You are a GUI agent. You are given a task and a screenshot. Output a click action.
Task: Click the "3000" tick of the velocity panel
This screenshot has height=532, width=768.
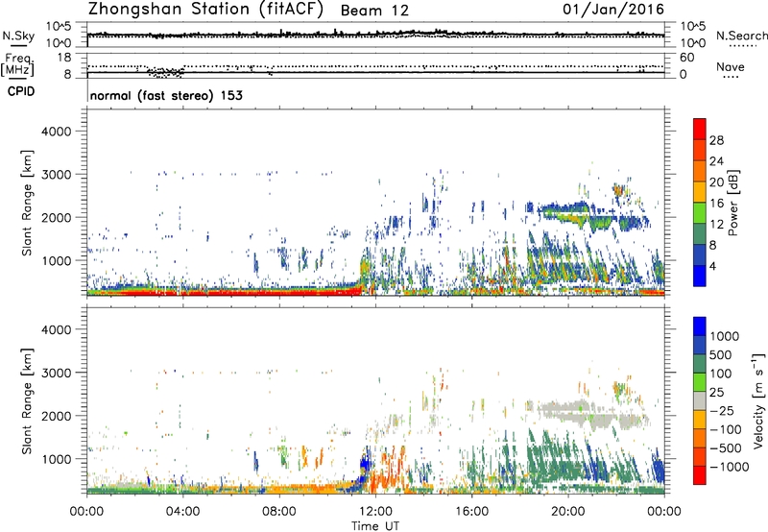57,373
